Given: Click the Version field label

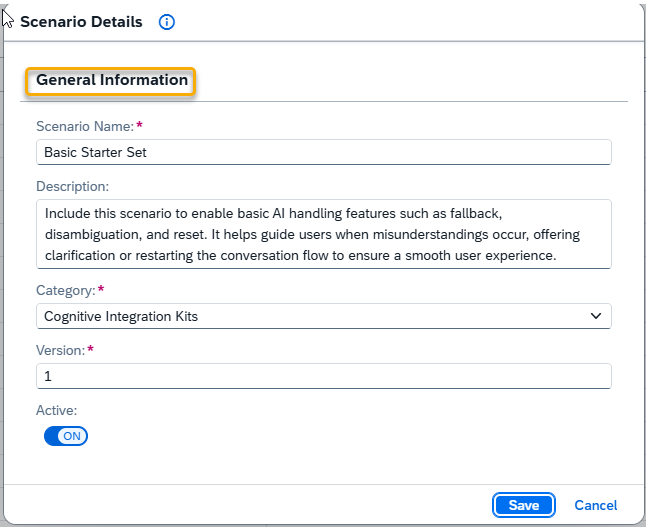Looking at the screenshot, I should [x=61, y=350].
